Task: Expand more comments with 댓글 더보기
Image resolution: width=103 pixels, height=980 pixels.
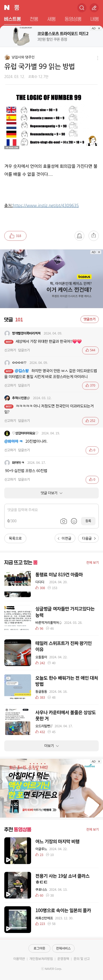Action: pyautogui.click(x=51, y=493)
